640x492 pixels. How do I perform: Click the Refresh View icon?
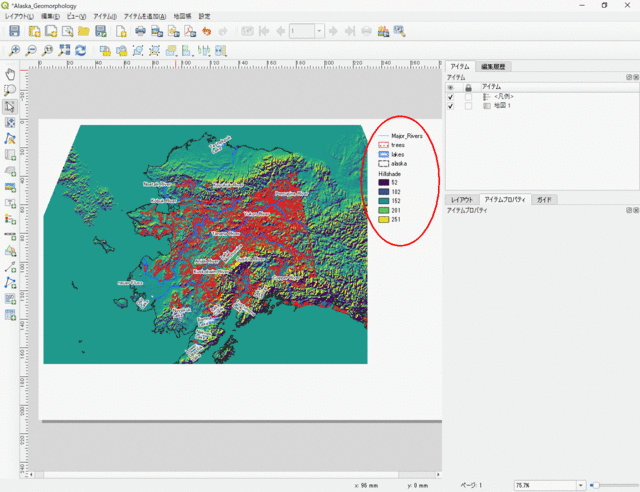pos(79,50)
